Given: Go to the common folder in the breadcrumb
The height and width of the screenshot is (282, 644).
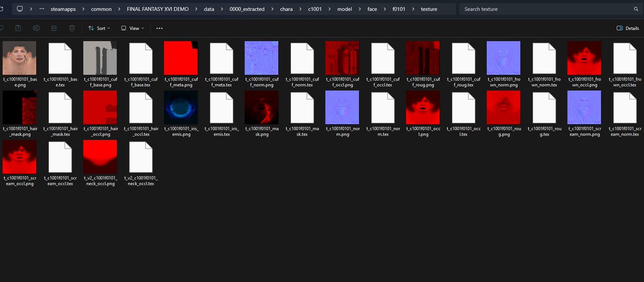Looking at the screenshot, I should (x=101, y=9).
